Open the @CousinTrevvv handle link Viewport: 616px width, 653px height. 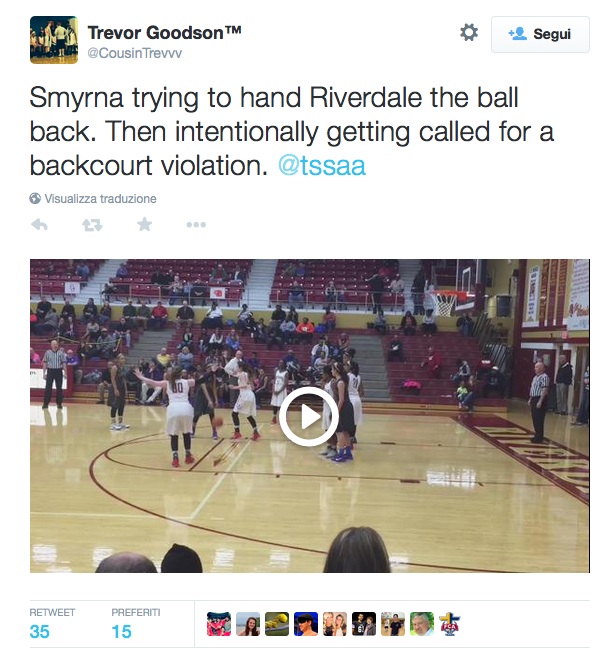point(135,53)
